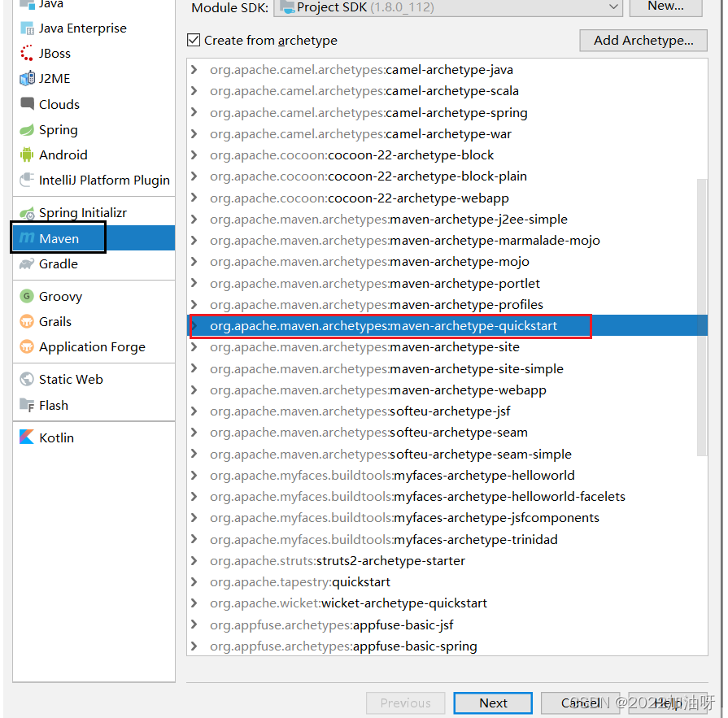This screenshot has width=728, height=718.
Task: Click the Groovy G icon
Action: (27, 296)
